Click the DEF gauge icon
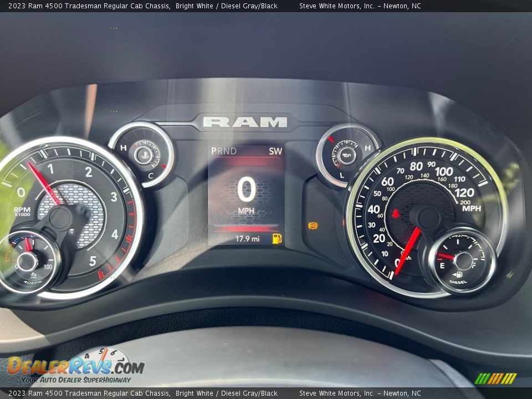 point(34,275)
